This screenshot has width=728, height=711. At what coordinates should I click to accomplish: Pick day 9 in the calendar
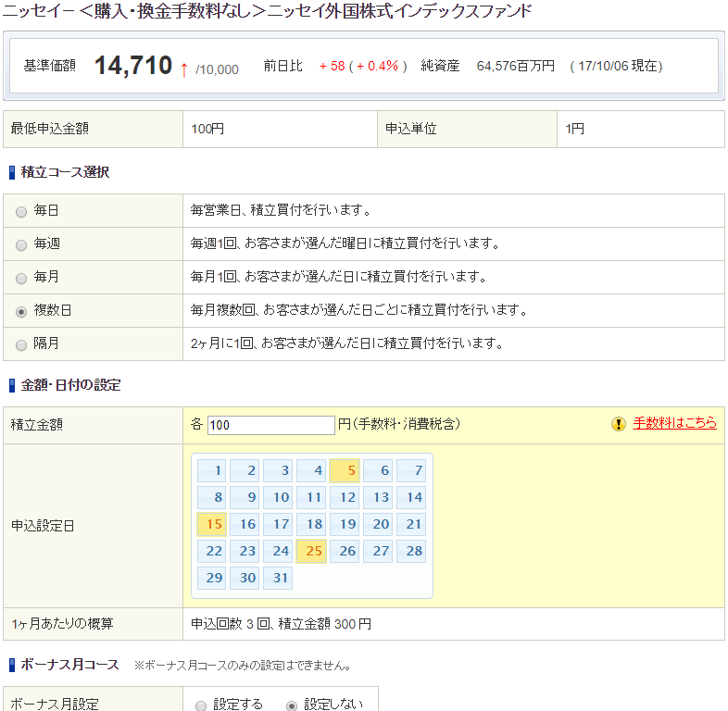click(x=245, y=497)
